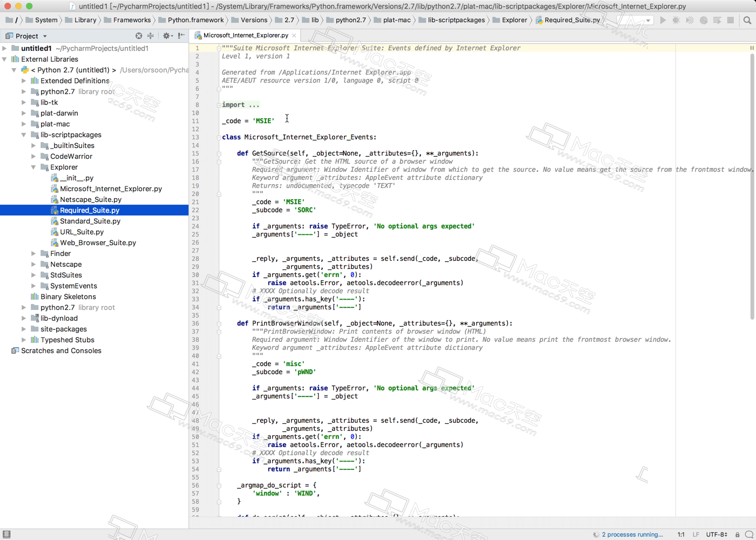Collapse the Python 2.7 (untitled1) node
This screenshot has width=756, height=540.
pyautogui.click(x=14, y=70)
